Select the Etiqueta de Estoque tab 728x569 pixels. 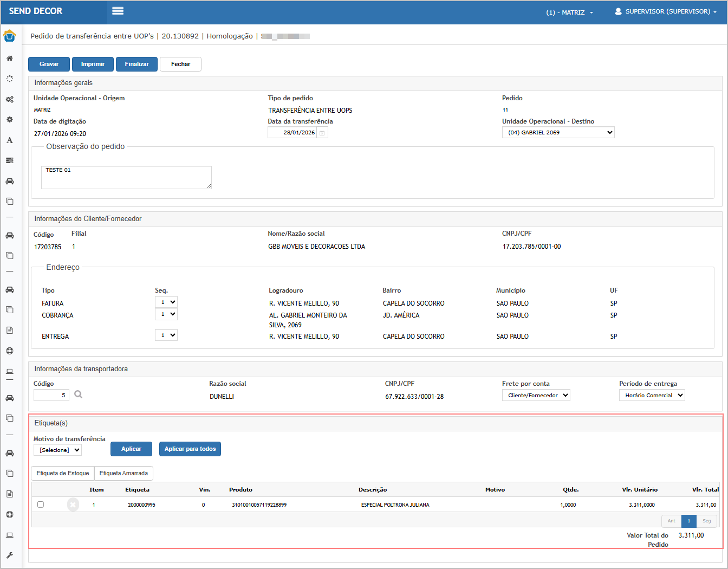pos(63,474)
